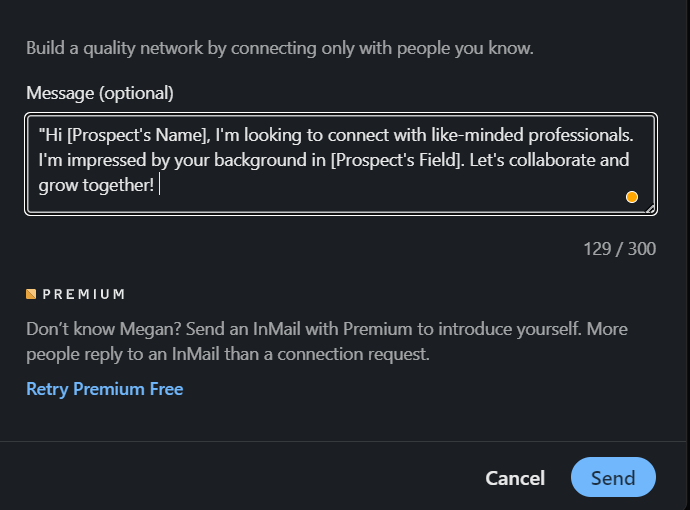Click the "Message (optional)" field label
690x510 pixels.
tap(100, 93)
